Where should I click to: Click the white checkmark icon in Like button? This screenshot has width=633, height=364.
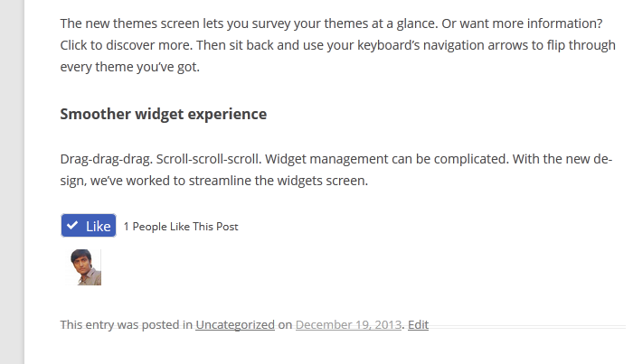coord(72,225)
